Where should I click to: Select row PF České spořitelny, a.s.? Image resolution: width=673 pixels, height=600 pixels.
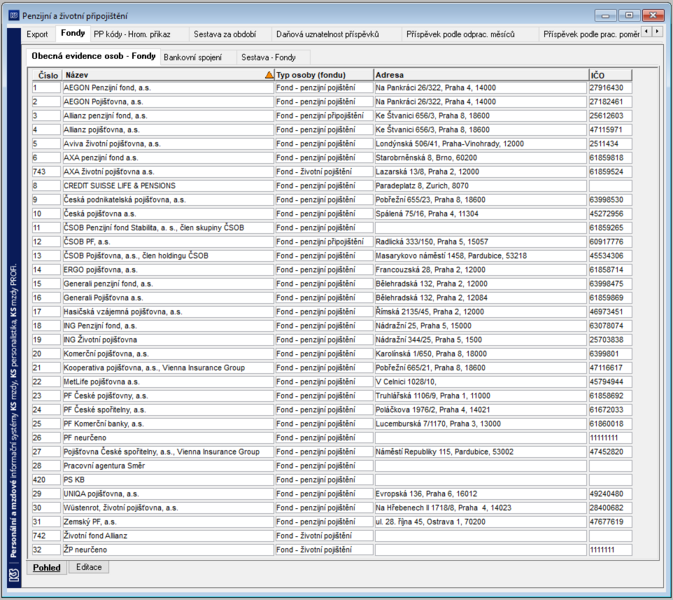click(332, 410)
